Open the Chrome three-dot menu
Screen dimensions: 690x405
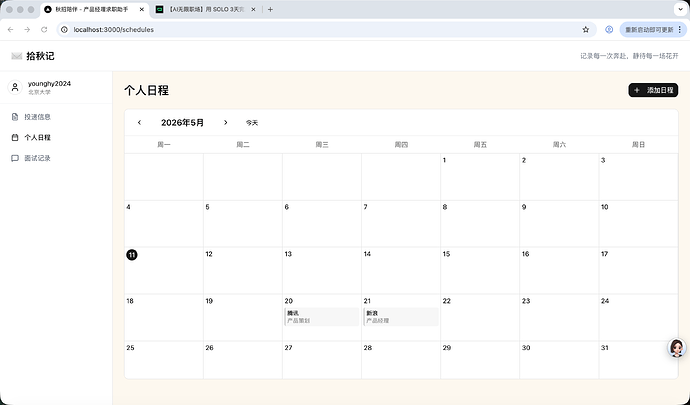click(x=680, y=29)
